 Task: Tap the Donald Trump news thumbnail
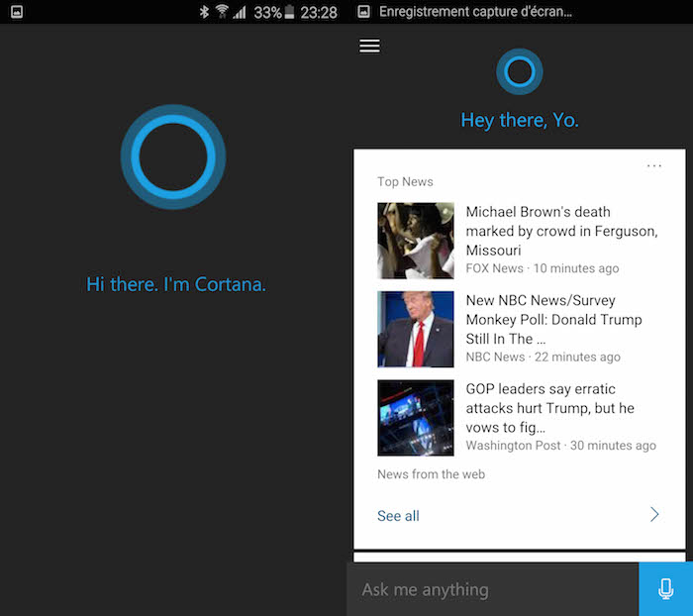416,329
